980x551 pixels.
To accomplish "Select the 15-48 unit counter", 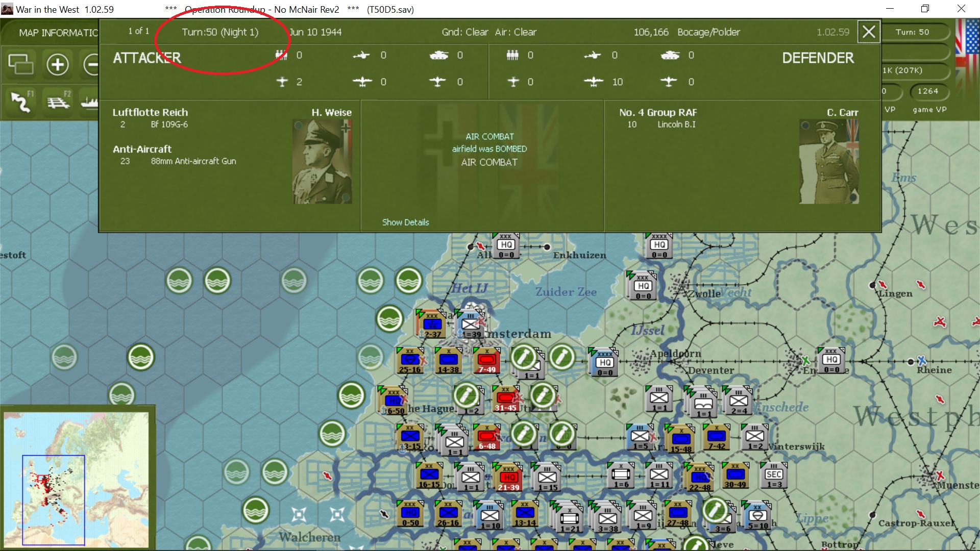I will tap(681, 440).
